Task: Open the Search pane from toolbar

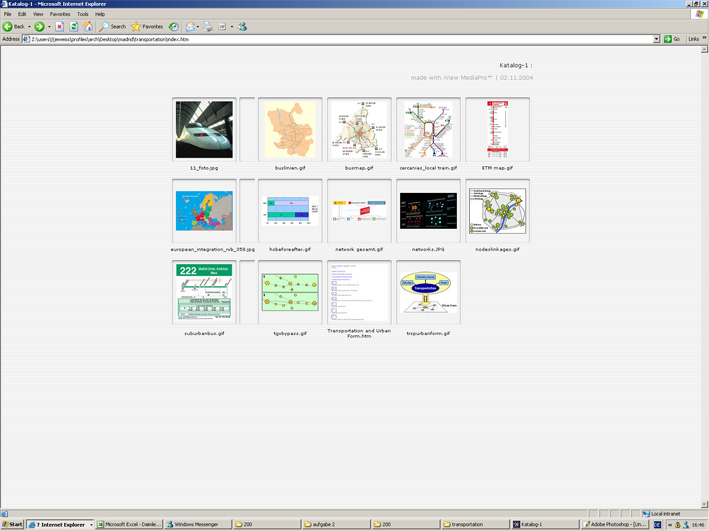Action: tap(113, 27)
